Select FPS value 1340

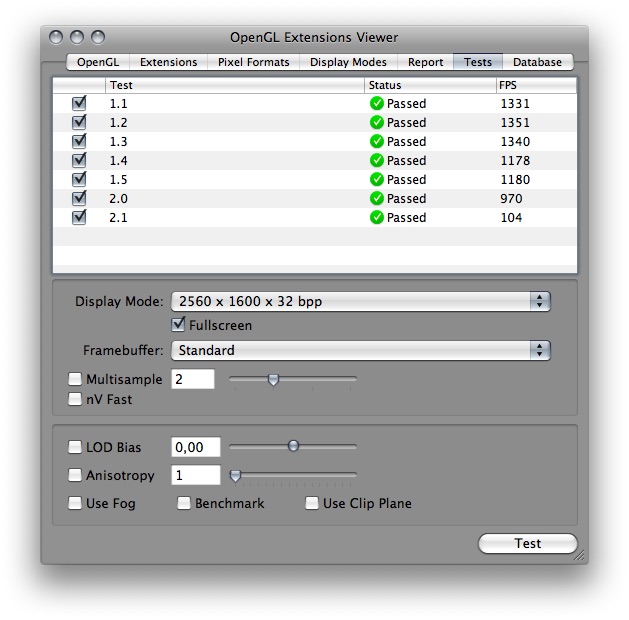(515, 141)
